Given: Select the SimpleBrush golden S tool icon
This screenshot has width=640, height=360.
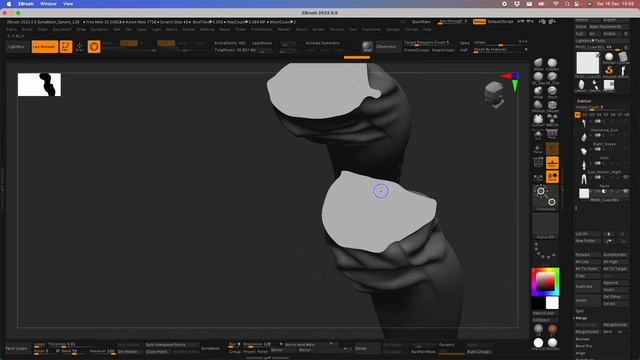Looking at the screenshot, I should (x=609, y=71).
